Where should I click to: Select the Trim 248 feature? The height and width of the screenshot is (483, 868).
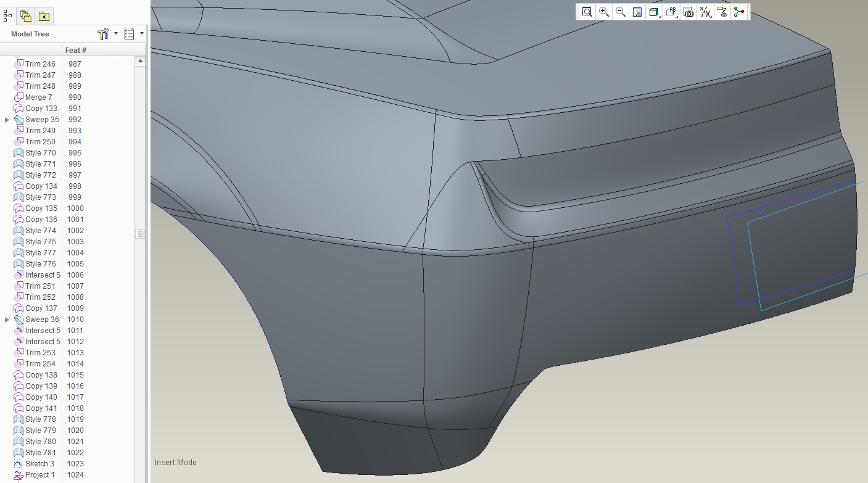tap(40, 86)
